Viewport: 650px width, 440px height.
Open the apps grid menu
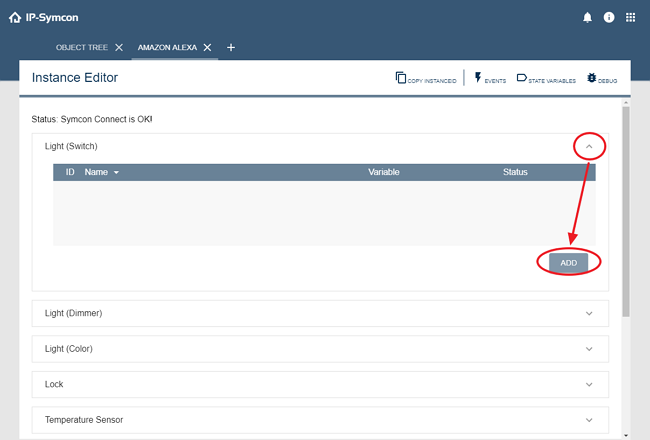tap(630, 17)
